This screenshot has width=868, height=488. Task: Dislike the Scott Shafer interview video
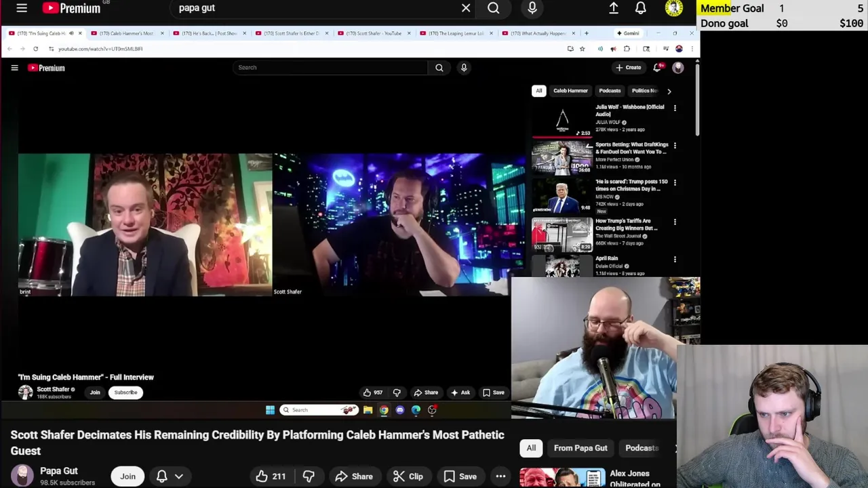coord(397,392)
